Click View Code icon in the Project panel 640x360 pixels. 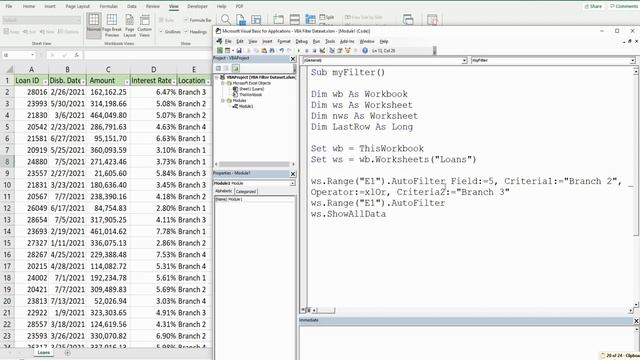tap(218, 68)
